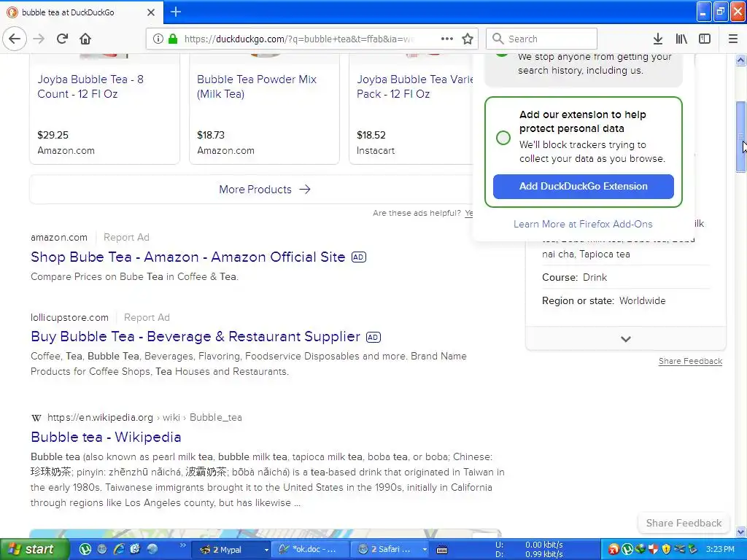
Task: Click the scrollbar down arrow
Action: 740,532
